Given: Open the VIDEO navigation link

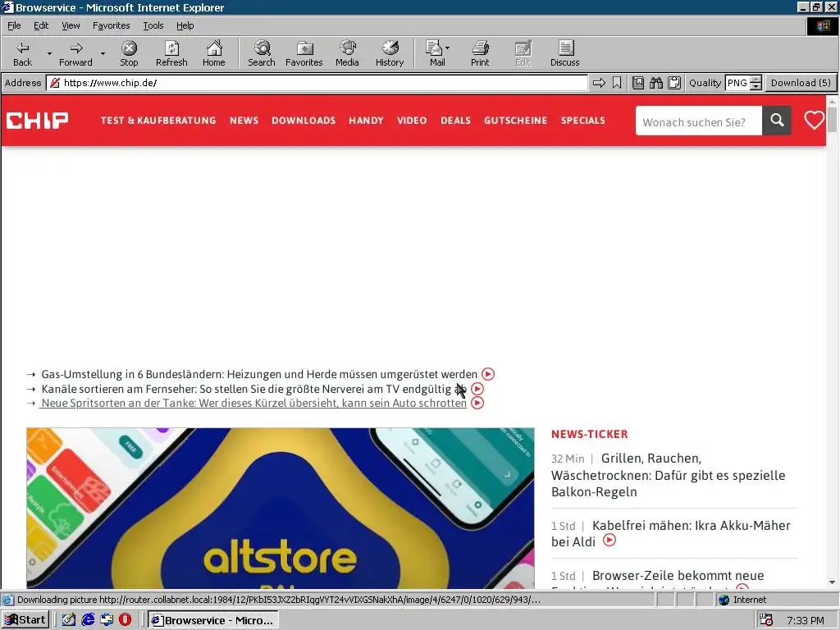Looking at the screenshot, I should [x=412, y=121].
